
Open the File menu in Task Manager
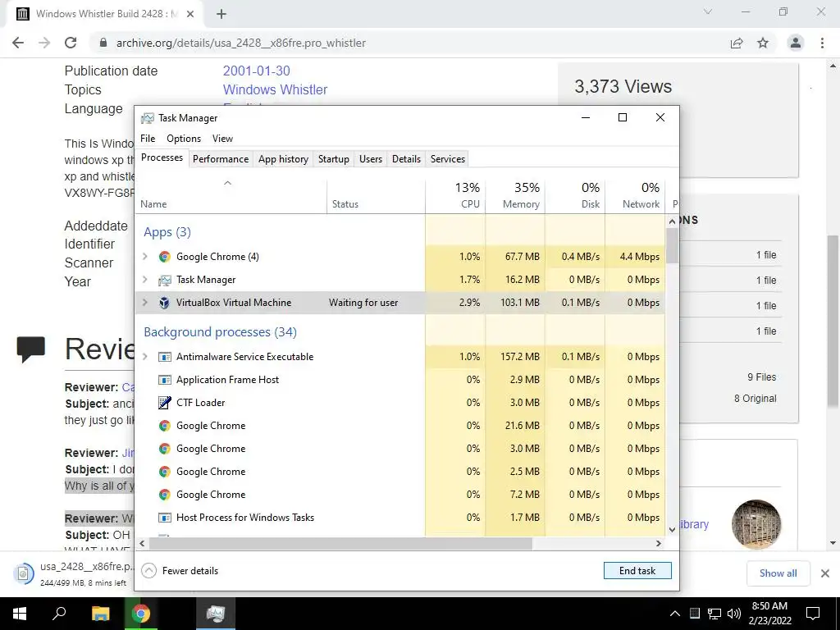[148, 138]
